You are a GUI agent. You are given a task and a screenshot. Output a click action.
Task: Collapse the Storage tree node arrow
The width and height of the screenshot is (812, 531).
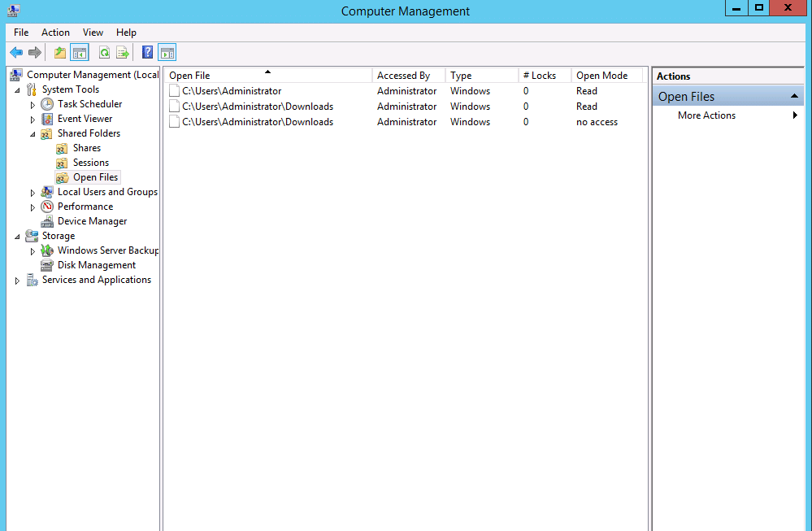click(18, 237)
